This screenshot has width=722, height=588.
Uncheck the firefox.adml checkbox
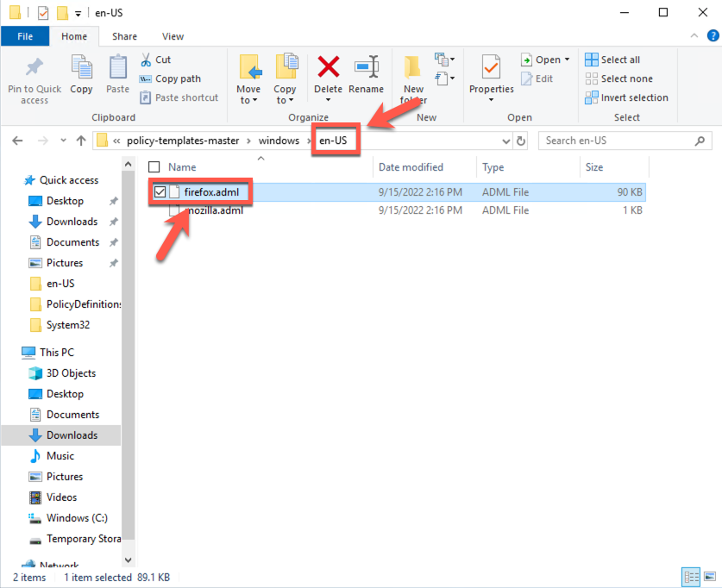pos(160,192)
